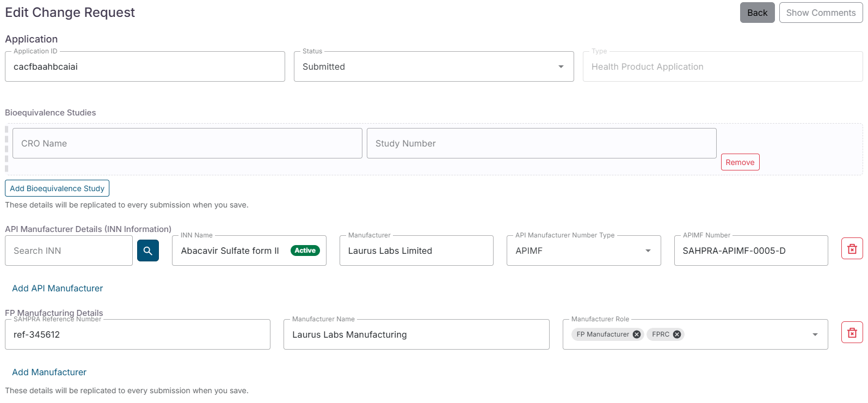The height and width of the screenshot is (403, 868).
Task: Add a new bioequivalence study
Action: (x=57, y=188)
